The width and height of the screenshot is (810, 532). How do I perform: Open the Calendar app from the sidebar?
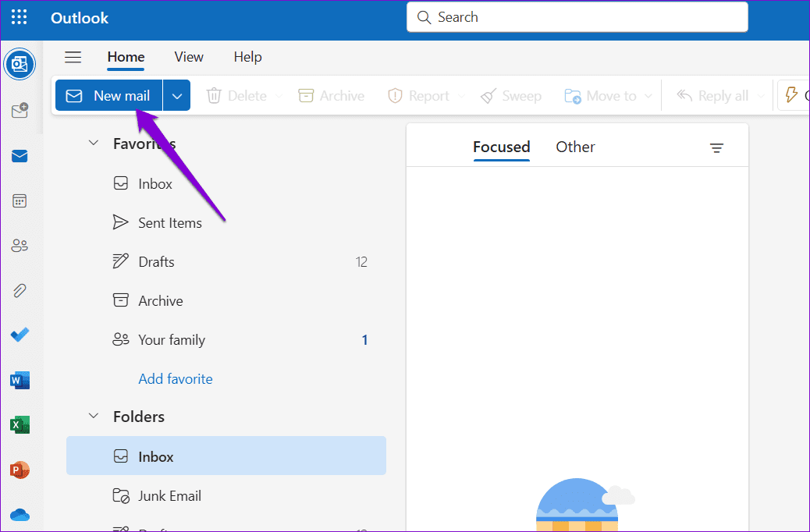pos(20,200)
